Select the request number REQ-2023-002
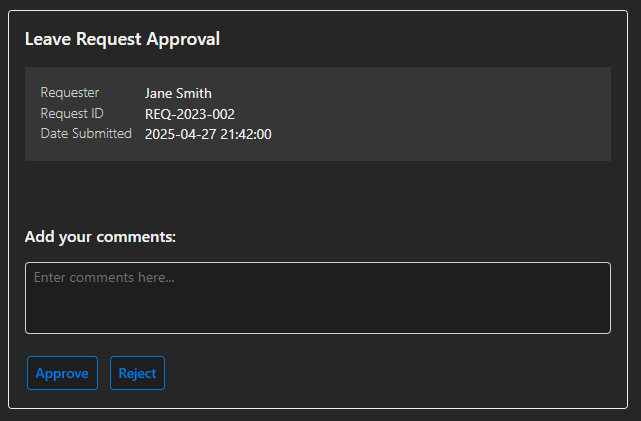The image size is (641, 421). click(190, 114)
